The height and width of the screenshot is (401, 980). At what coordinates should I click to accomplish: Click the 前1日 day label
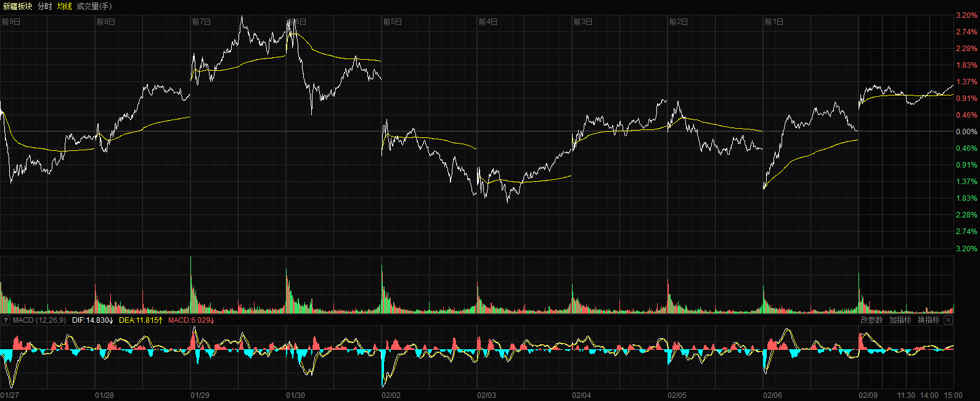coord(774,22)
